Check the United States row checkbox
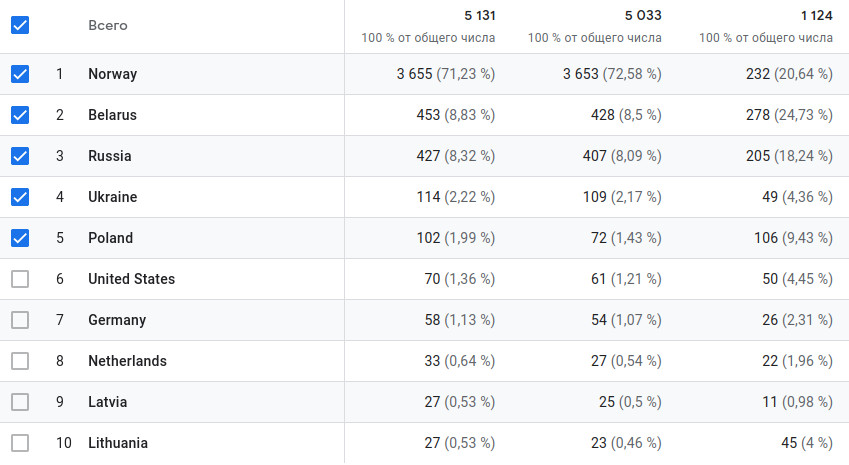 pyautogui.click(x=20, y=279)
